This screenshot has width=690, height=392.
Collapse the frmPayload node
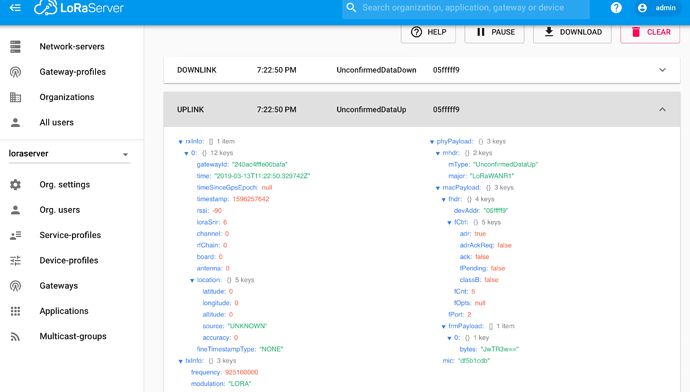443,326
